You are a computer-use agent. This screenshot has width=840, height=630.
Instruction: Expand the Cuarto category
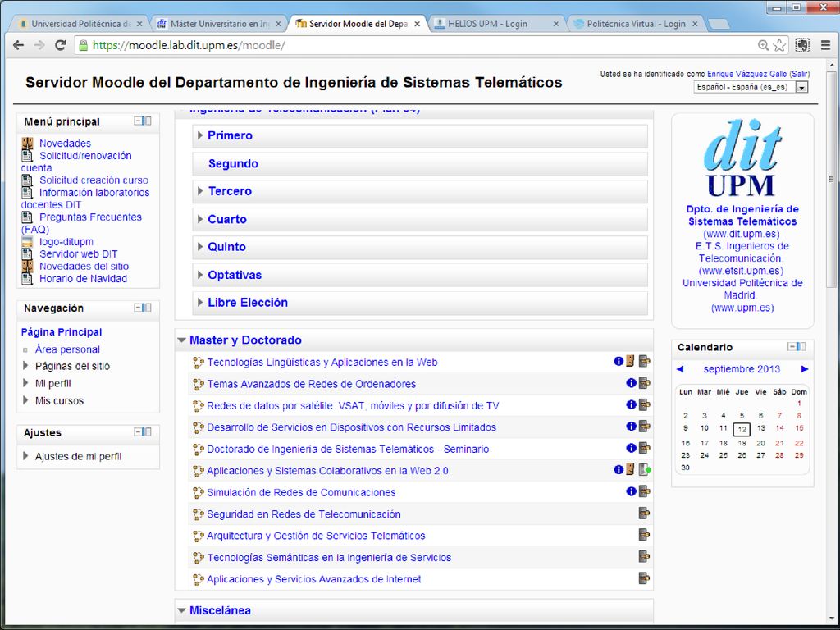(x=200, y=219)
